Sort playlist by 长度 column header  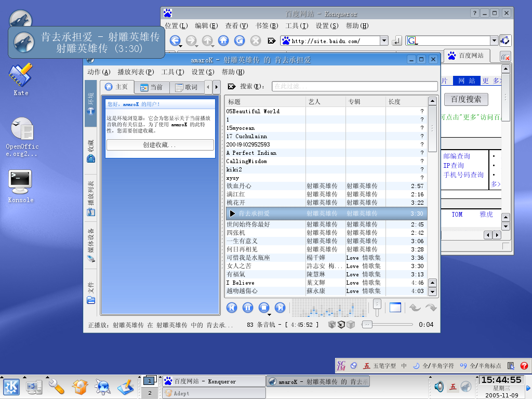406,101
